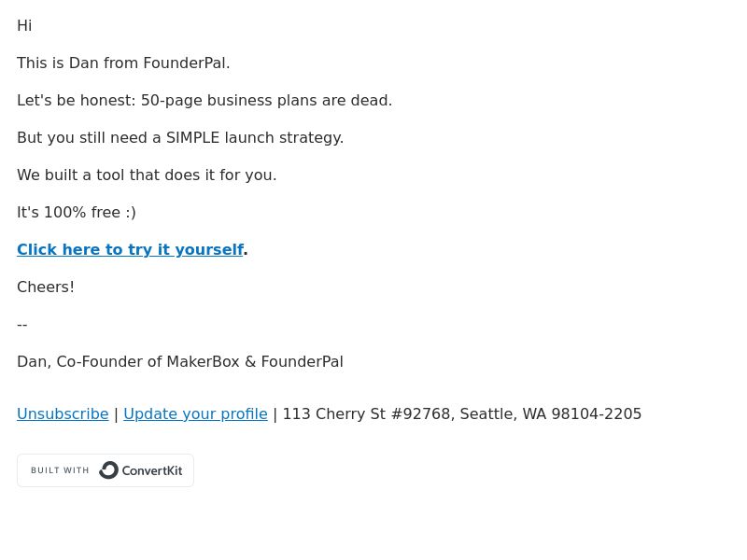Click the ConvertKit circular logo icon
Screen dimensions: 747x560
(108, 470)
